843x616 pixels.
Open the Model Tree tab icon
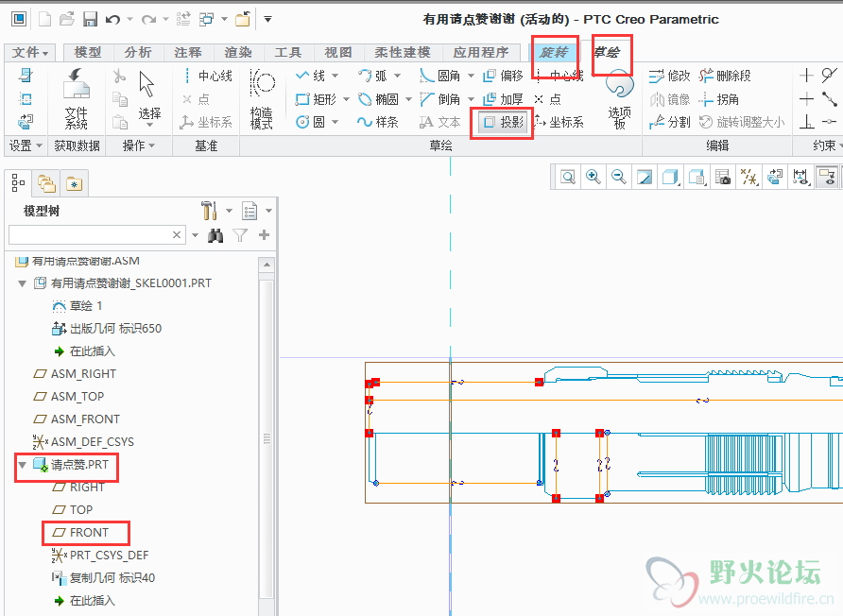[x=18, y=183]
